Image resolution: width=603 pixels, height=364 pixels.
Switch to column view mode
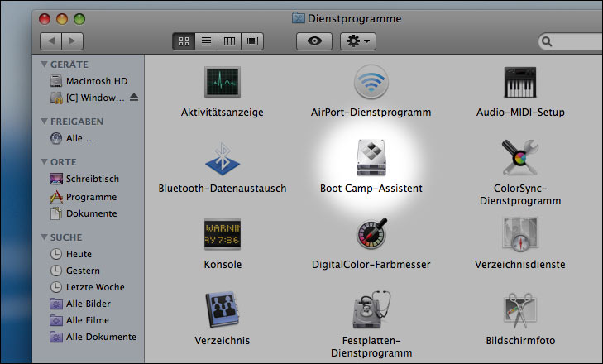[229, 41]
